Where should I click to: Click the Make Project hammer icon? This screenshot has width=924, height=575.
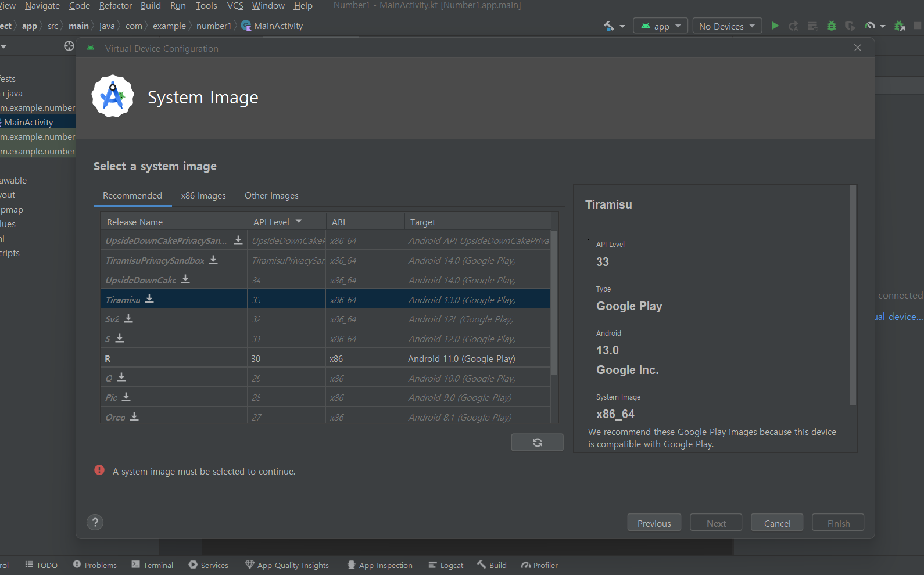tap(608, 26)
